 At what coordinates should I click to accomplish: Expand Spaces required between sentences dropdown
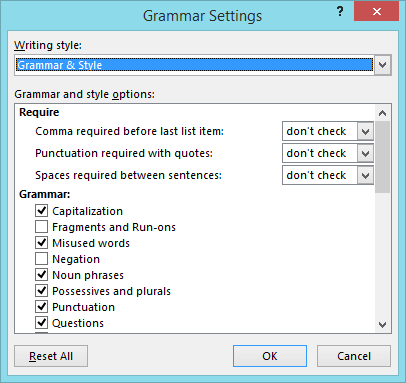[x=365, y=175]
